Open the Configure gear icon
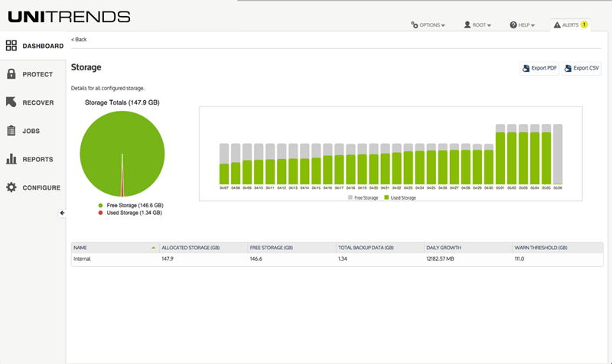This screenshot has width=612, height=364. 11,187
